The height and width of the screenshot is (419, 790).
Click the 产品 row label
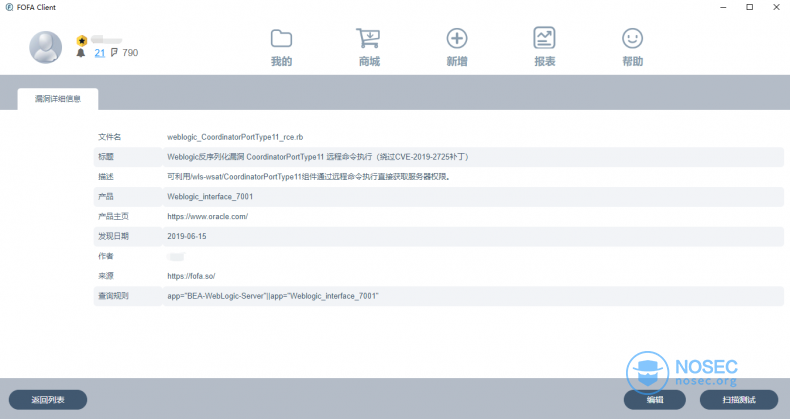pos(106,196)
